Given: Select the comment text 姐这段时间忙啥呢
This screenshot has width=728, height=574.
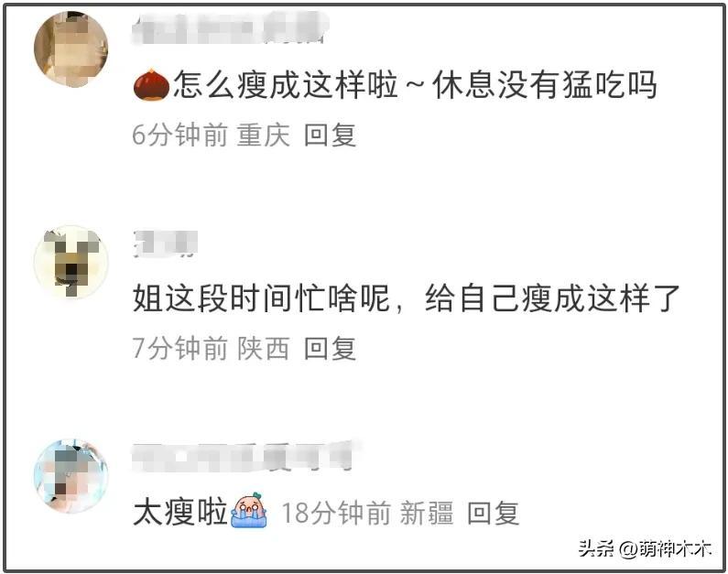Looking at the screenshot, I should pos(261,298).
